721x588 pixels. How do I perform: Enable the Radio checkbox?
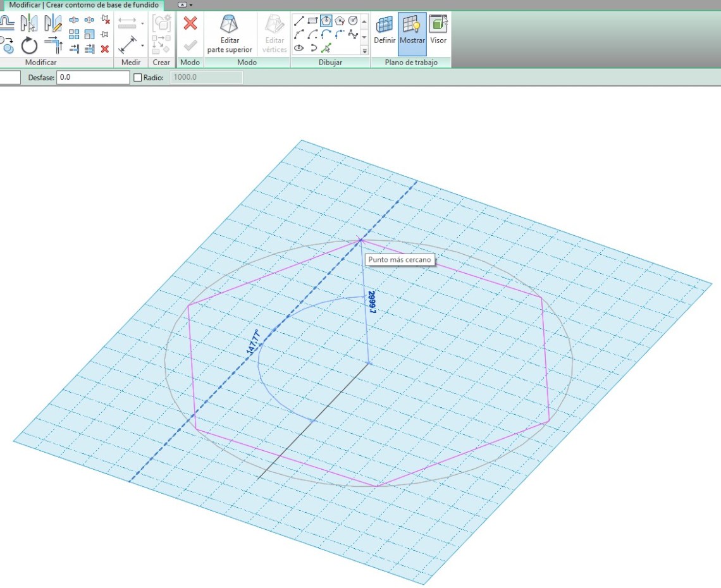[x=138, y=78]
